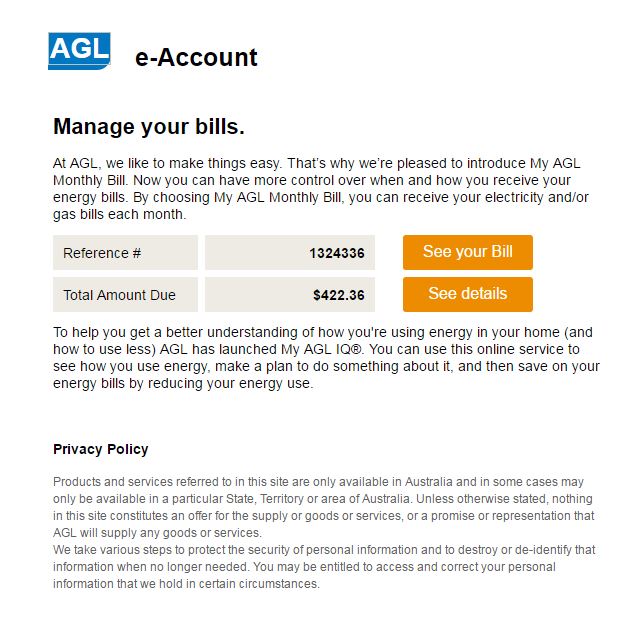Screen dimensions: 642x639
Task: Click the e-Account page title
Action: (196, 58)
